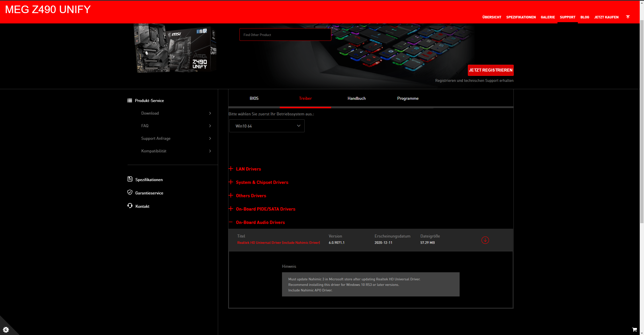Open the shopping cart icon
Viewport: 644px width, 335px height.
[x=634, y=329]
